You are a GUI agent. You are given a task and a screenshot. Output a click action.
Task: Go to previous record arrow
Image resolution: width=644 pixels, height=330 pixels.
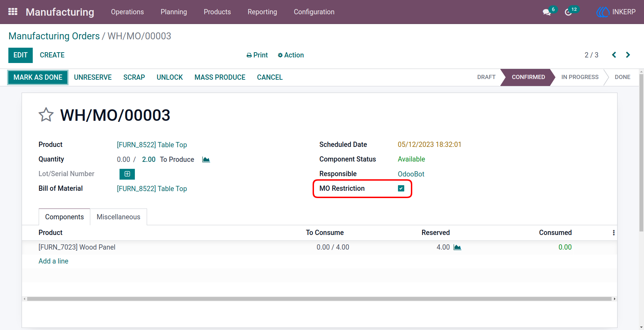point(614,55)
